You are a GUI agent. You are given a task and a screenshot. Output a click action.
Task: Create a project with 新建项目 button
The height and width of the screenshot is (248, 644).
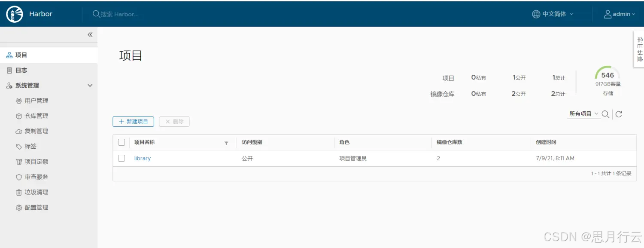[133, 121]
